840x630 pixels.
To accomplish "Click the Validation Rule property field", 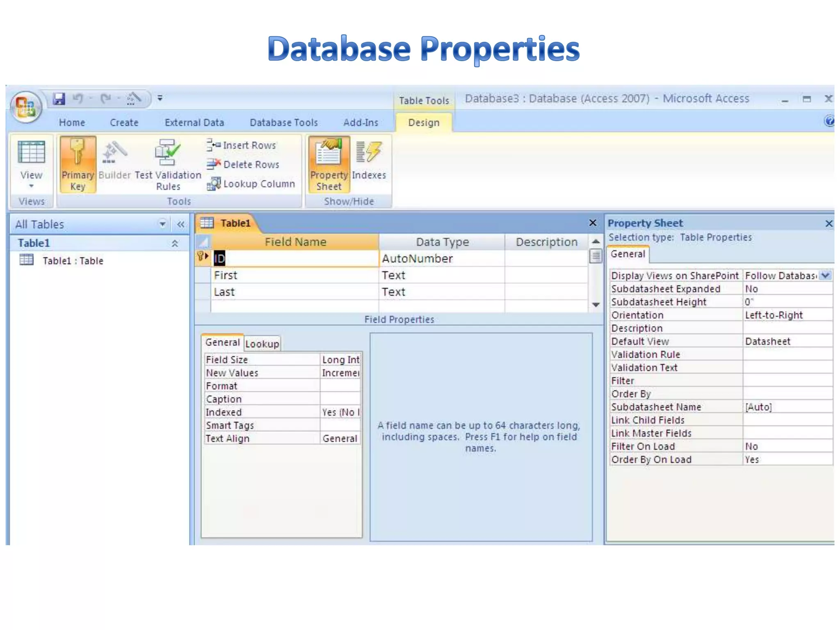I will (x=787, y=354).
